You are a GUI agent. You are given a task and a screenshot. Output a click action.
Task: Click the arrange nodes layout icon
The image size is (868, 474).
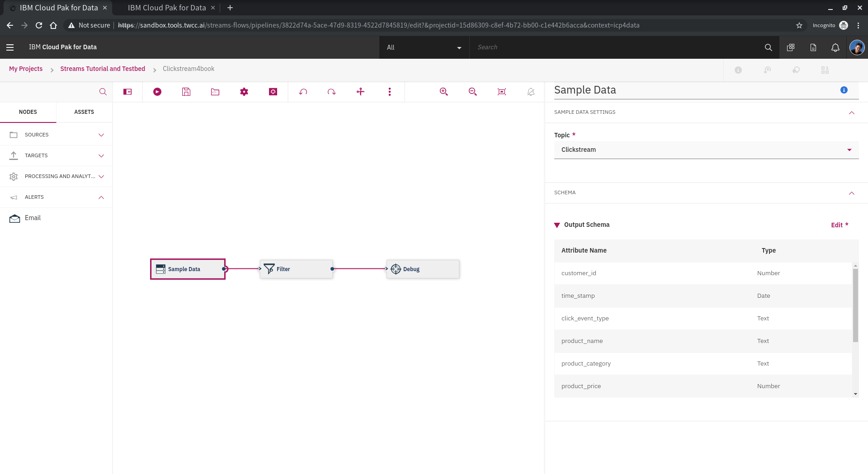point(360,92)
